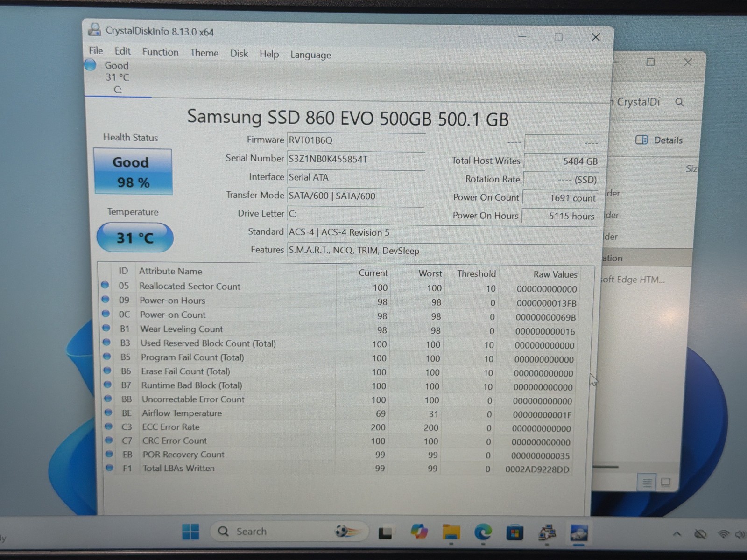Screen dimensions: 747x560
Task: Toggle Details pane in Explorer window
Action: point(659,140)
